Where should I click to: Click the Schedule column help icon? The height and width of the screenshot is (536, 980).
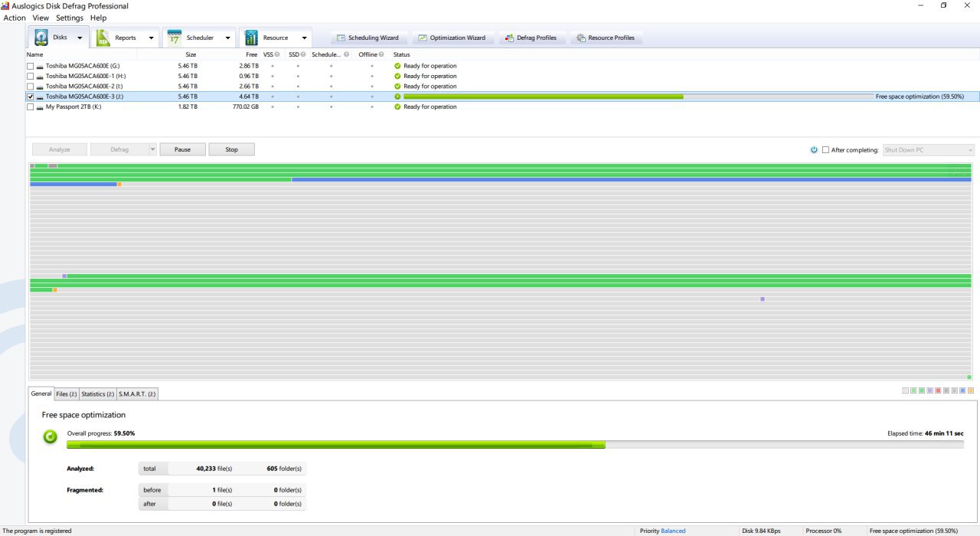point(347,54)
